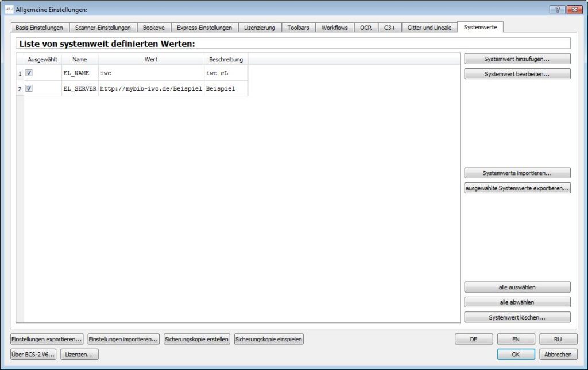The width and height of the screenshot is (588, 370).
Task: Select the EL_SERVER URL value cell
Action: 151,89
